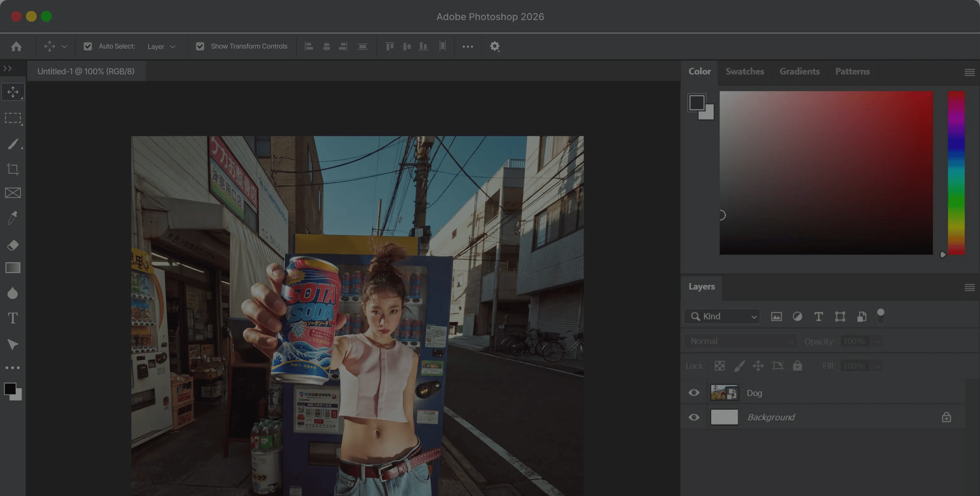Click the Background layer lock icon
This screenshot has height=496, width=980.
pyautogui.click(x=946, y=417)
